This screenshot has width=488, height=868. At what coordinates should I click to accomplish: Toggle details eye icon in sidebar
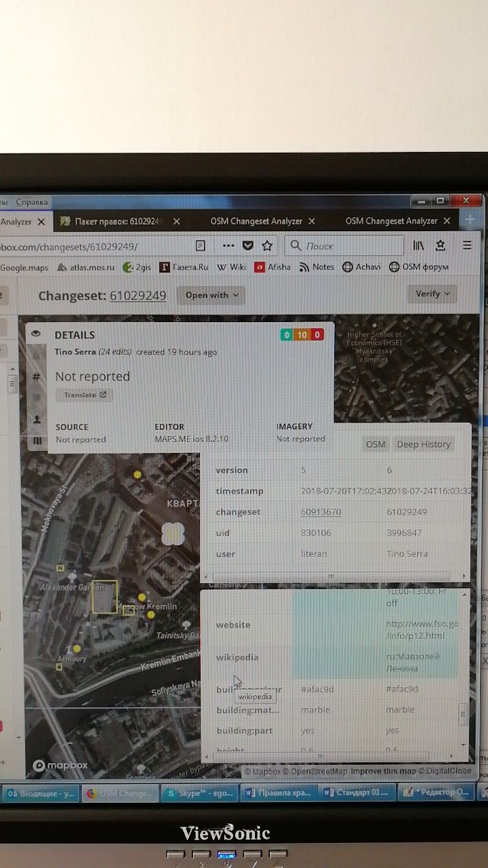(36, 334)
